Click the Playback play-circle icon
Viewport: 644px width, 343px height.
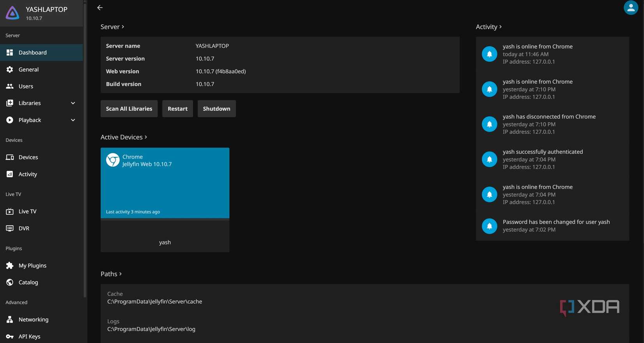[10, 120]
